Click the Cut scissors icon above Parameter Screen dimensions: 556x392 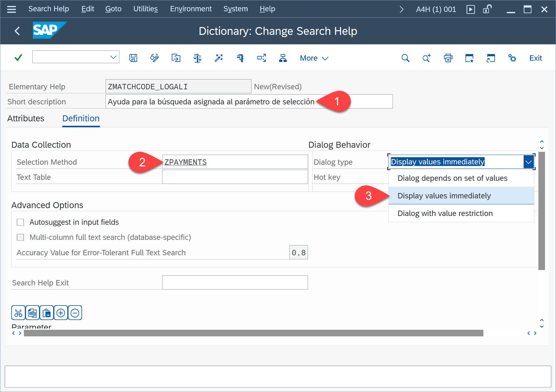click(x=18, y=313)
